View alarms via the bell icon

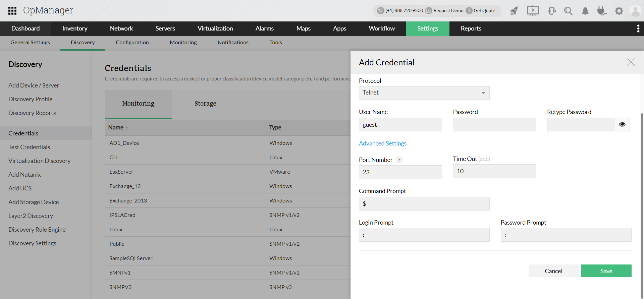tap(585, 11)
